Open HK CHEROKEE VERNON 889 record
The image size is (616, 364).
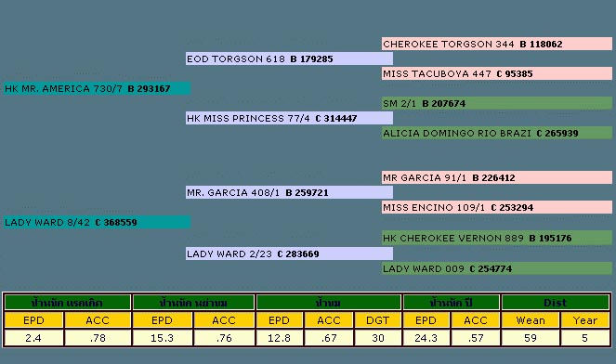[x=496, y=238]
